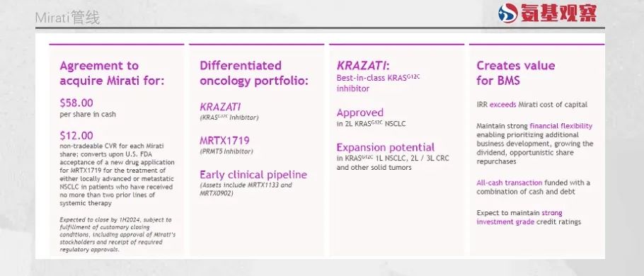Click the 氨基观察 red brand text
Screen dimensions: 644x276
pos(559,13)
